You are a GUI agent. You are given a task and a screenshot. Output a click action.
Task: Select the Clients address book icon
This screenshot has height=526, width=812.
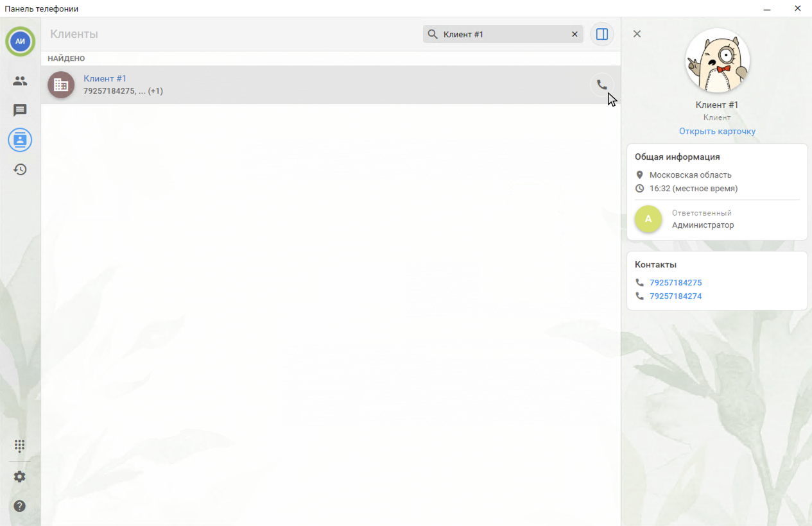[20, 140]
